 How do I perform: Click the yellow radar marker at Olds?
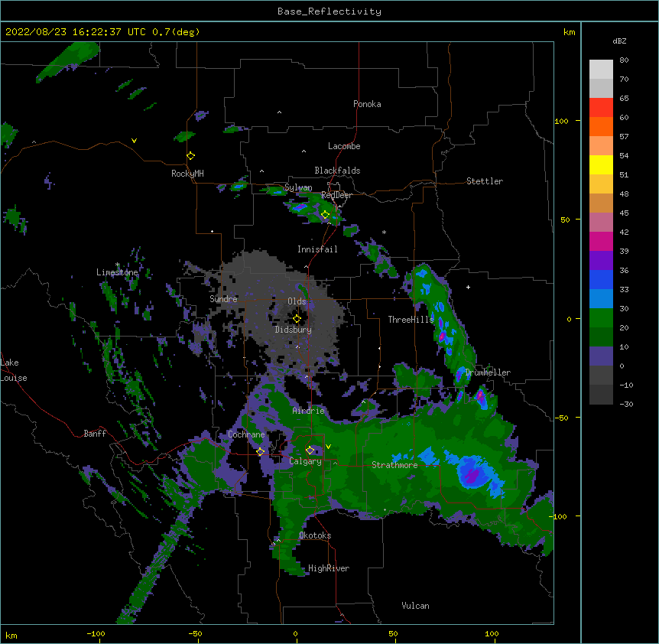coord(297,319)
